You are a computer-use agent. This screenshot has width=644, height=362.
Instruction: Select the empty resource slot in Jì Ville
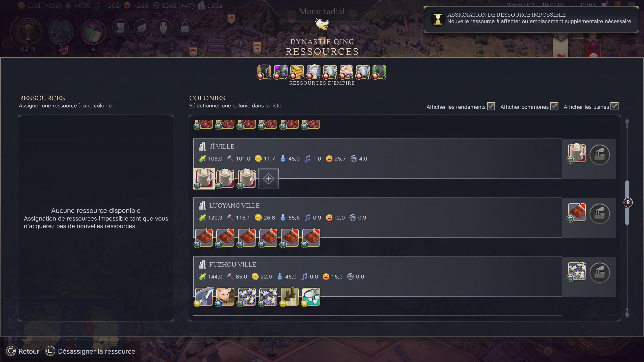click(268, 179)
